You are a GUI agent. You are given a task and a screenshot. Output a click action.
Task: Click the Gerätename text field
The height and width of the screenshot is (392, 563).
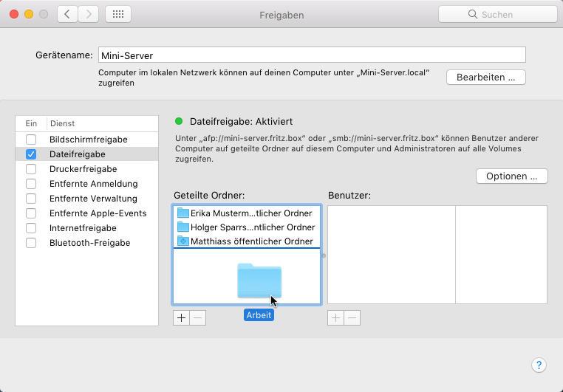click(312, 55)
